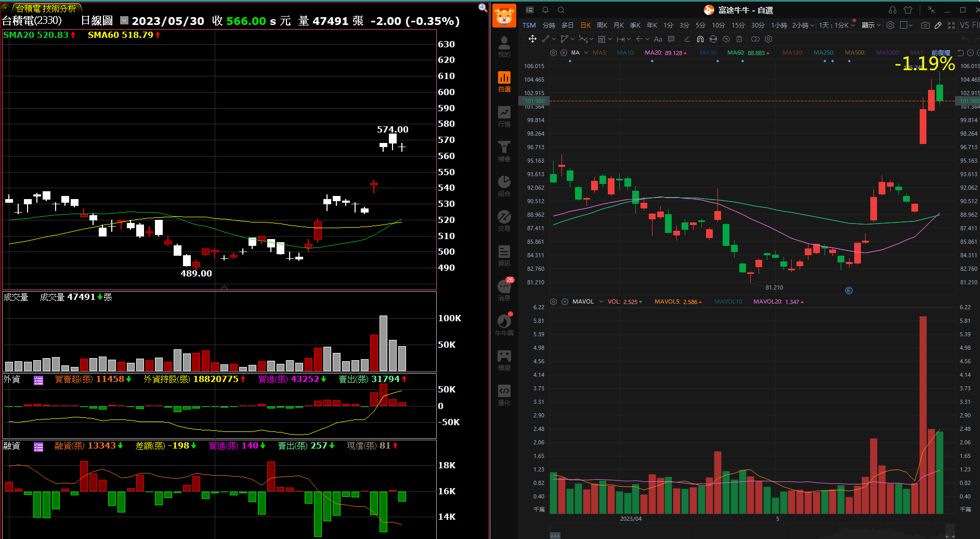
Task: Select the move crosshair drawing tool
Action: (532, 39)
